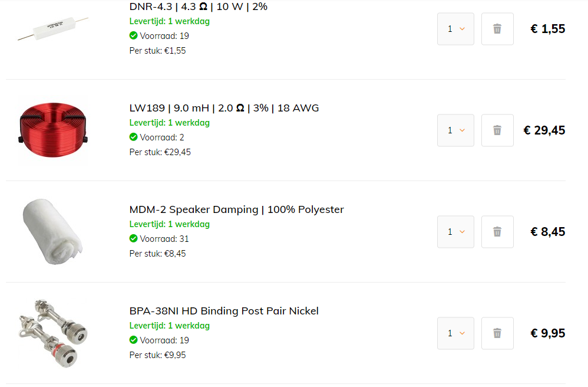Click the white resistor product thumbnail
The image size is (588, 387).
pyautogui.click(x=53, y=28)
